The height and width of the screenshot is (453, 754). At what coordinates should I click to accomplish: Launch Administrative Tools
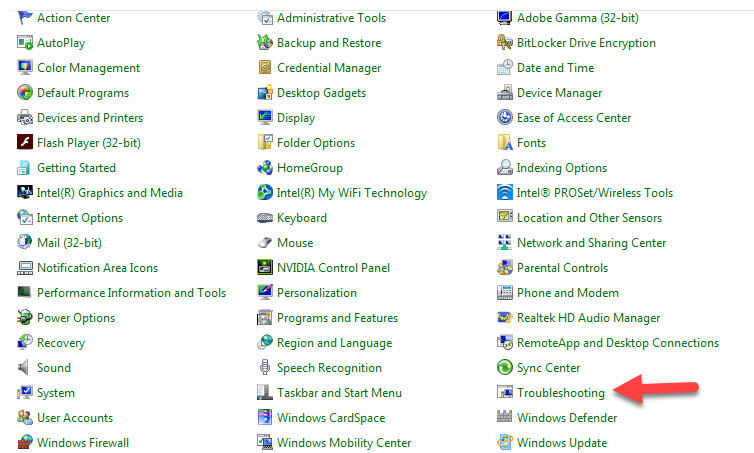click(333, 18)
